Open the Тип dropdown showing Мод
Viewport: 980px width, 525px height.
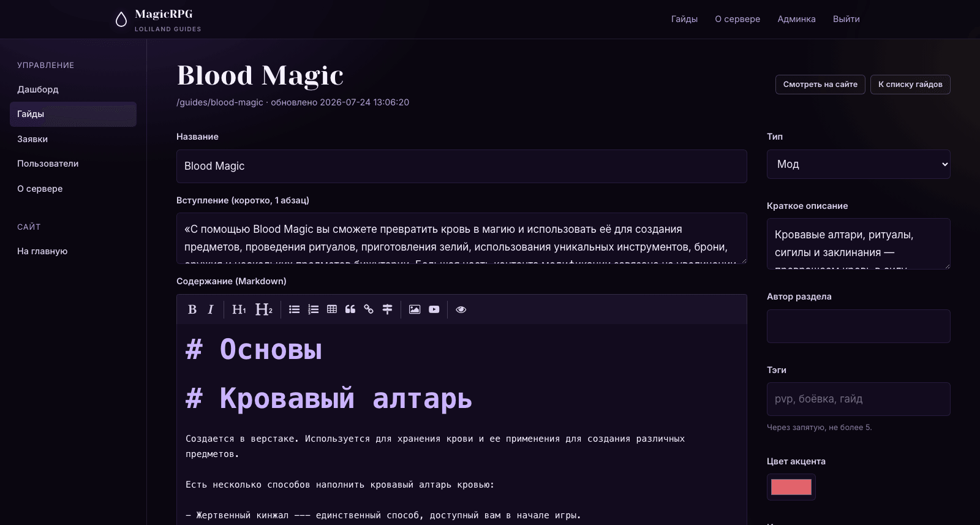click(858, 164)
